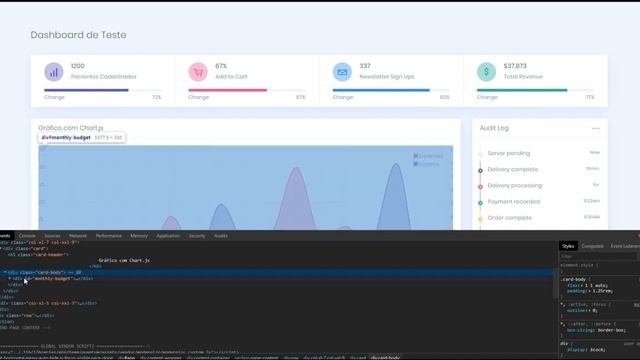640x360 pixels.
Task: Click the Server pending timeline dot
Action: pos(480,154)
